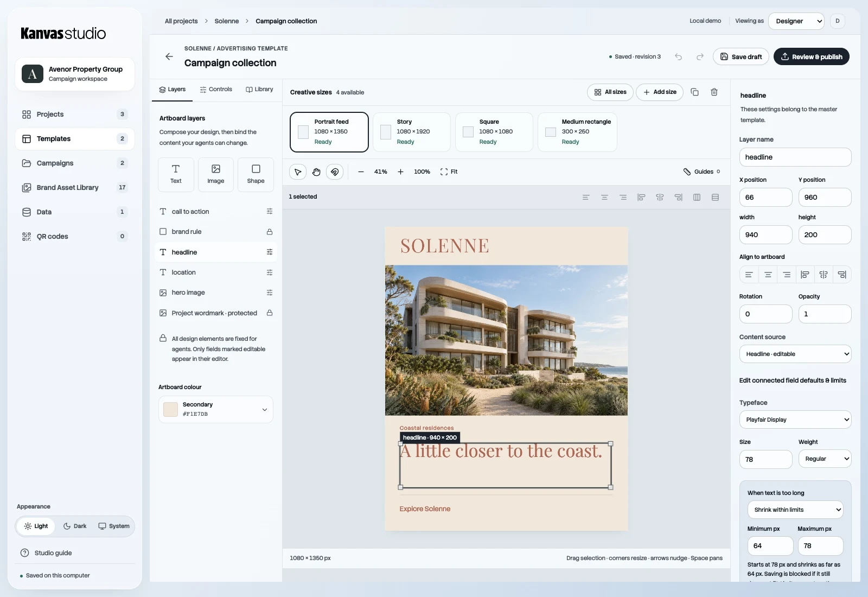Fit the artboard to view

coord(449,172)
